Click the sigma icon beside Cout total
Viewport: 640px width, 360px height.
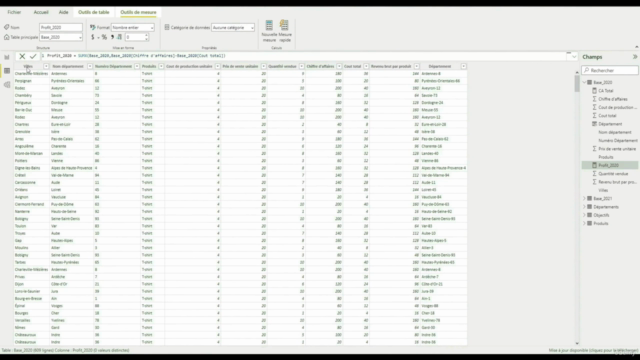click(594, 116)
